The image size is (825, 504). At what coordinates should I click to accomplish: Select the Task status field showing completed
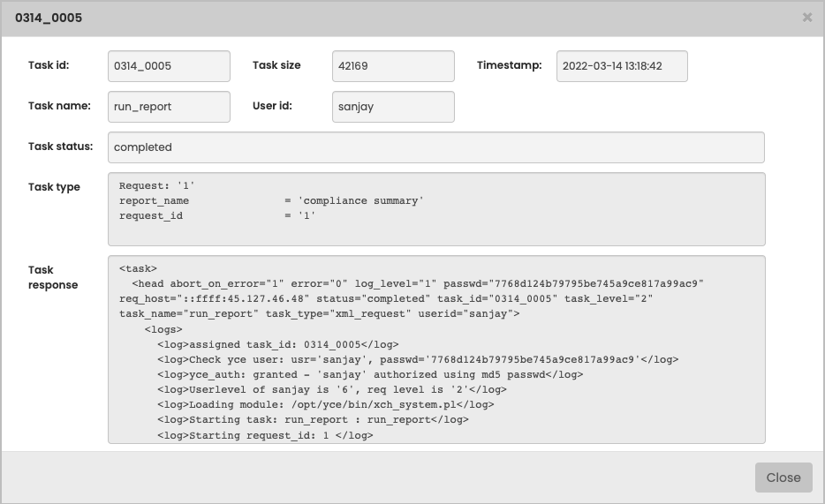[x=435, y=147]
